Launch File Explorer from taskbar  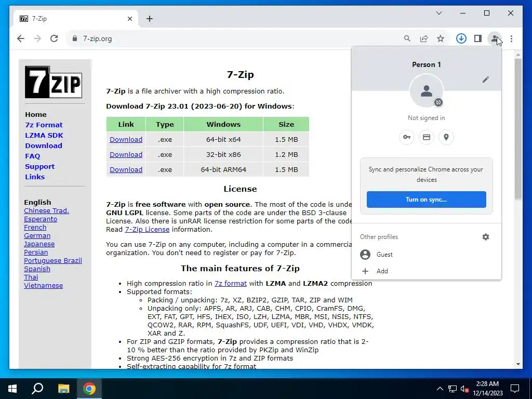tap(63, 389)
